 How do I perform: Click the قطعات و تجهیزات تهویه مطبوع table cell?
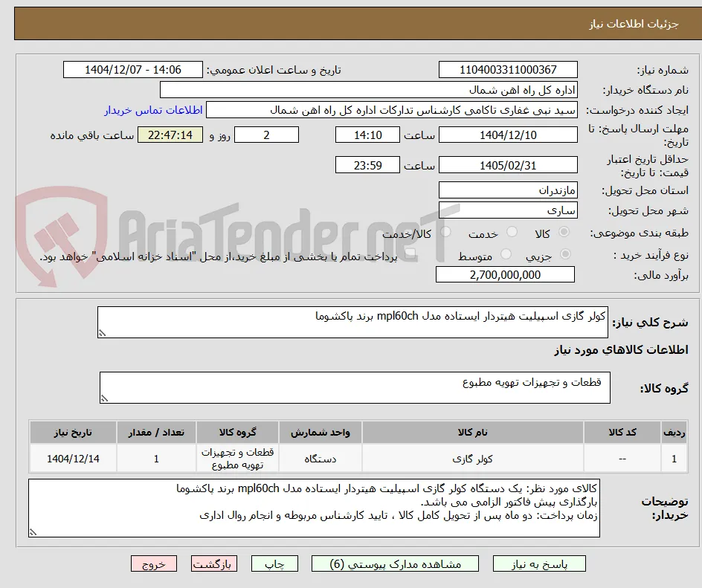point(237,458)
